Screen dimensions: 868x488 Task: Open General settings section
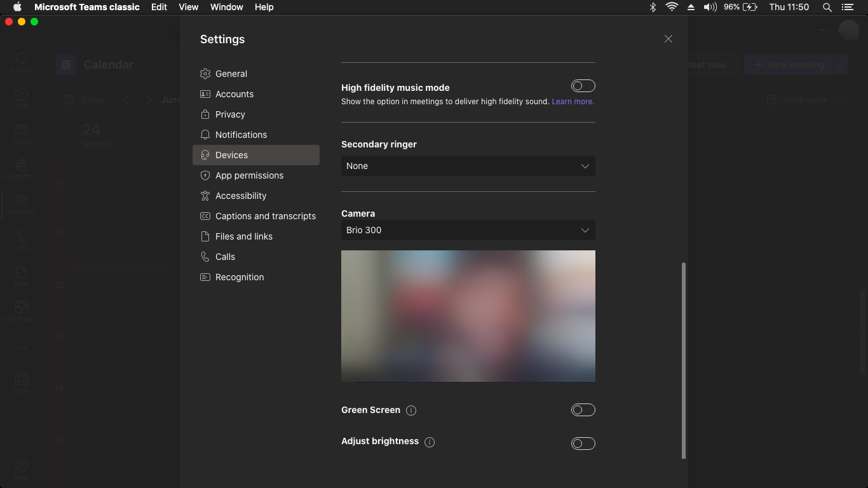[255, 74]
